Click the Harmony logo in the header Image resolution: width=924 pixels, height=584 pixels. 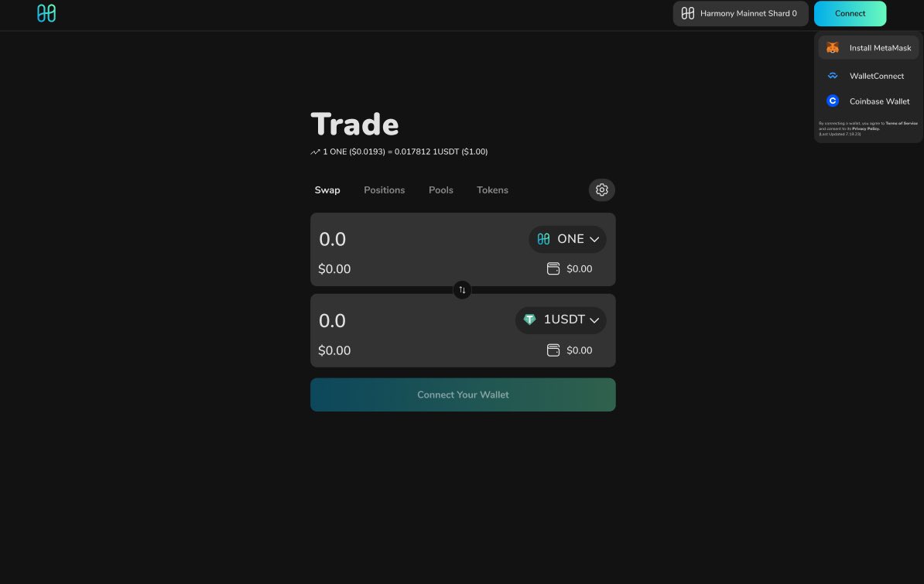pos(46,13)
